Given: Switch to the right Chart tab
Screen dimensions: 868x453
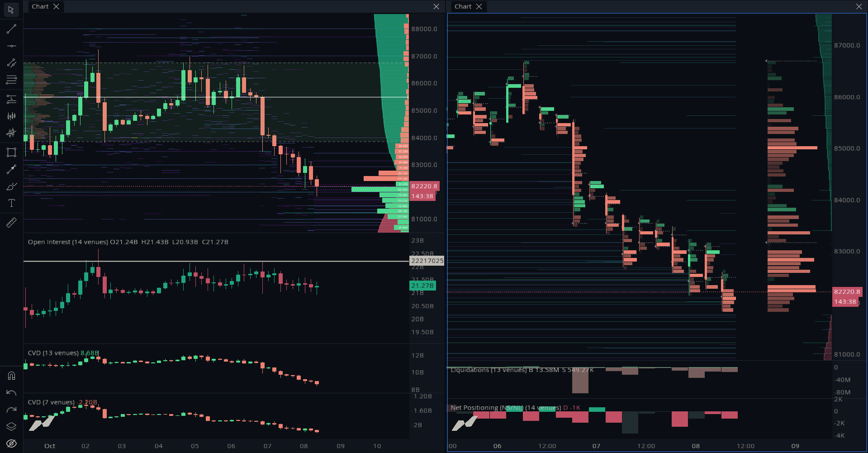Looking at the screenshot, I should point(463,6).
